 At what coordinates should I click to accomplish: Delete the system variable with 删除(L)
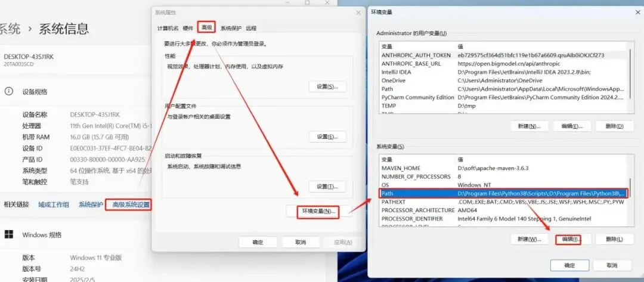pyautogui.click(x=614, y=239)
